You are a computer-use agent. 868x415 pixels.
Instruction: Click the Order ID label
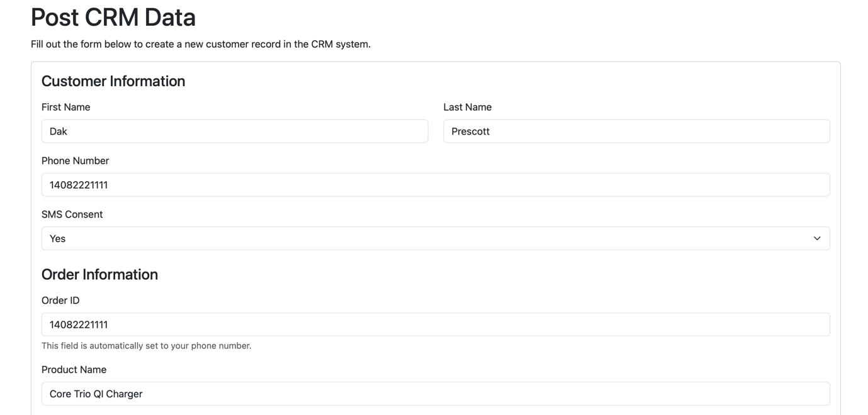coord(60,301)
